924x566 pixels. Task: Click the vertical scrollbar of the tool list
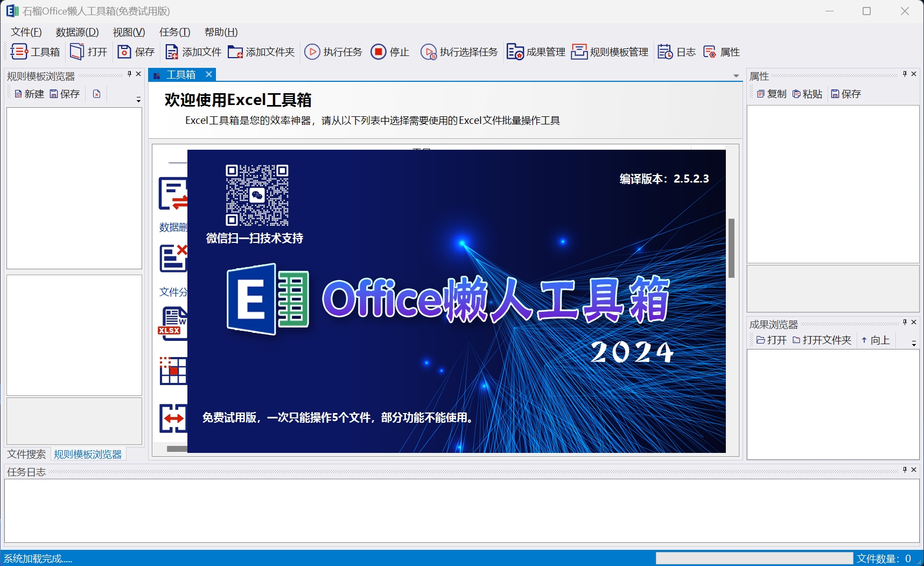(731, 248)
